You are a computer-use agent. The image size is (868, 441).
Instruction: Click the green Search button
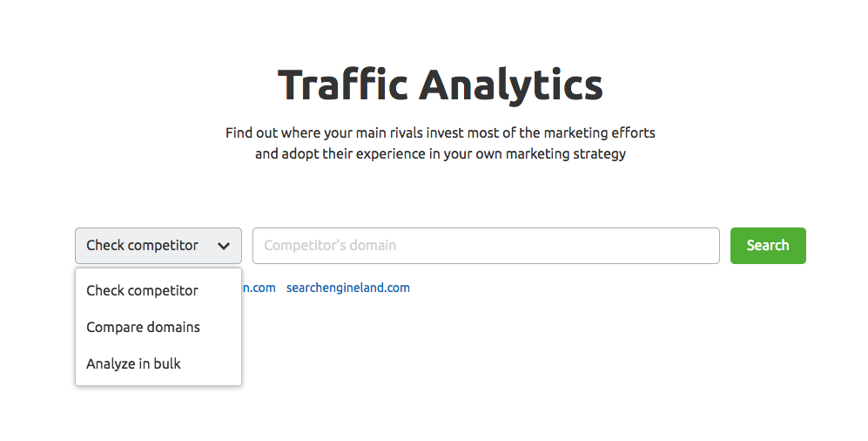[768, 246]
